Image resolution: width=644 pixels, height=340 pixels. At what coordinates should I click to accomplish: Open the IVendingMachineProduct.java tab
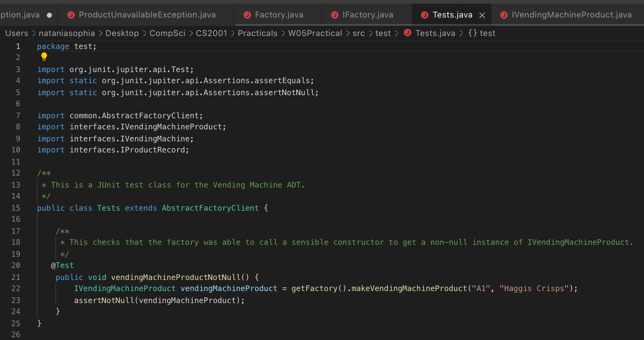pyautogui.click(x=567, y=15)
